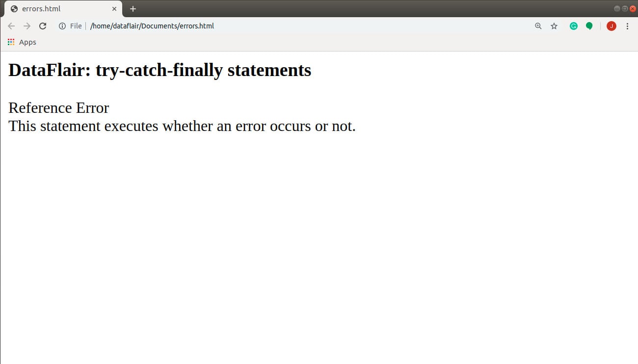Click the back navigation arrow
The image size is (638, 364).
click(11, 26)
